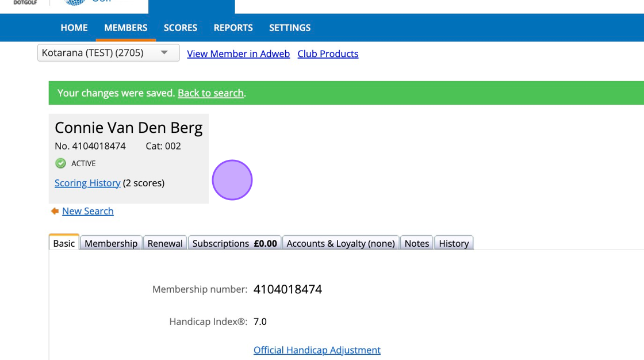Select the Accounts & Loyalty tab
The image size is (644, 360).
[x=340, y=243]
